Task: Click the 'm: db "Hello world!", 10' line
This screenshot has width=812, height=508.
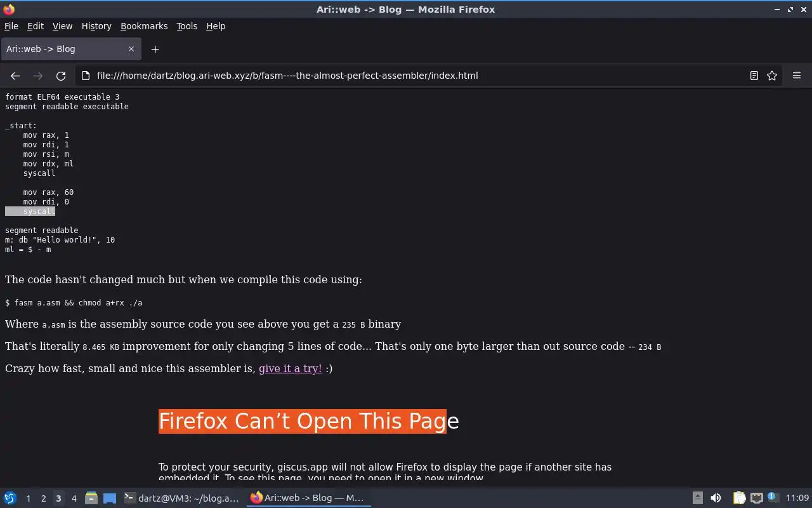Action: pos(60,240)
